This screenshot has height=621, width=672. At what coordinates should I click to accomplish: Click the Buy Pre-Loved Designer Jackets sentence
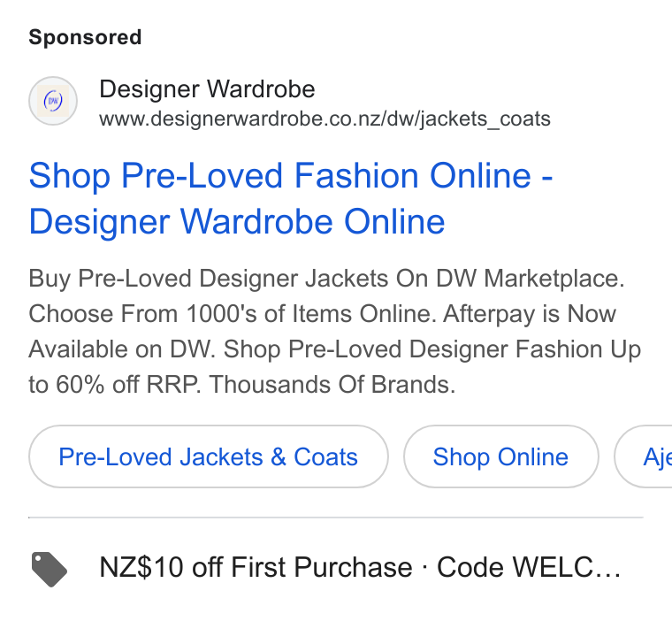(x=326, y=279)
